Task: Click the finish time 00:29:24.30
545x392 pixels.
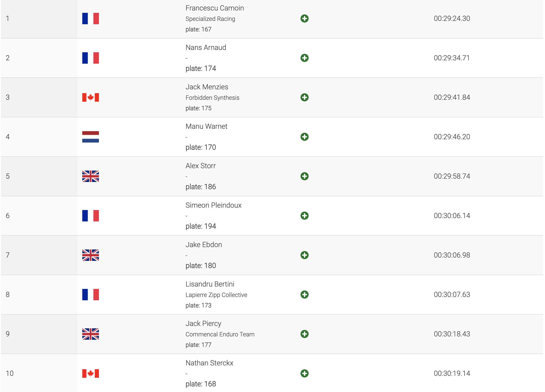Action: coord(452,19)
